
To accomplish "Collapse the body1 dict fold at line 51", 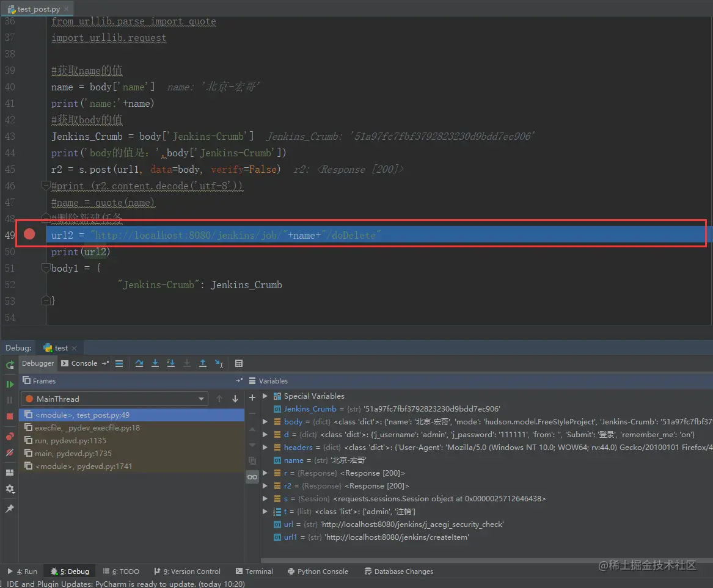I will [x=45, y=268].
